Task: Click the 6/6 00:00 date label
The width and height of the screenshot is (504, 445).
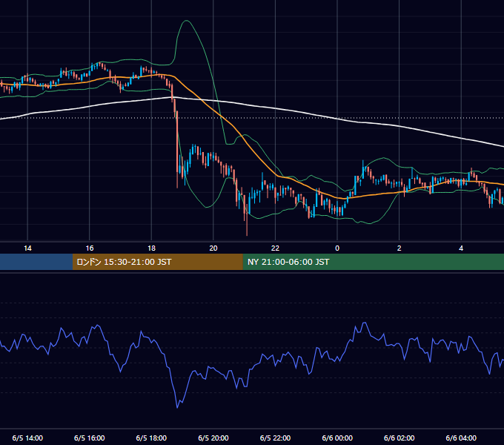Action: (x=337, y=438)
